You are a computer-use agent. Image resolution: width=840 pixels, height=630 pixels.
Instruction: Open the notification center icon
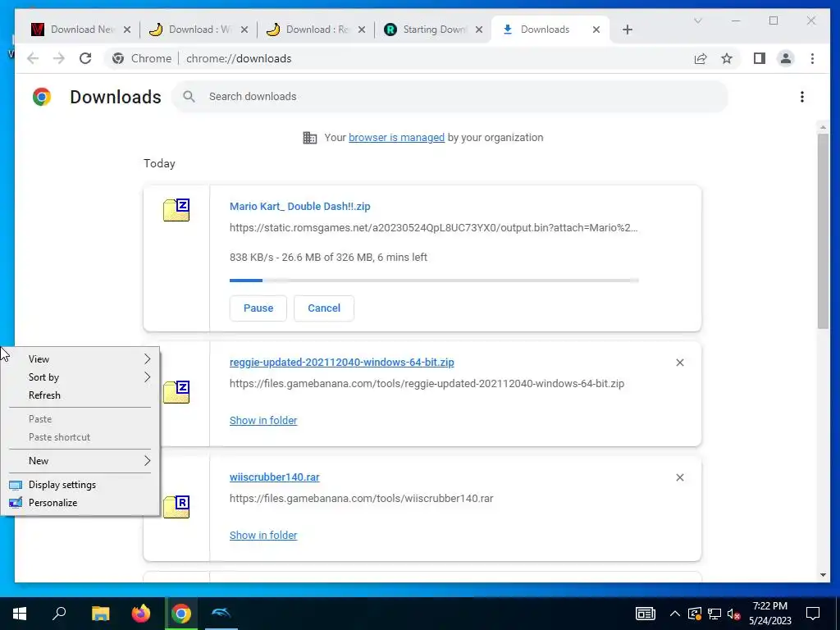pyautogui.click(x=813, y=614)
